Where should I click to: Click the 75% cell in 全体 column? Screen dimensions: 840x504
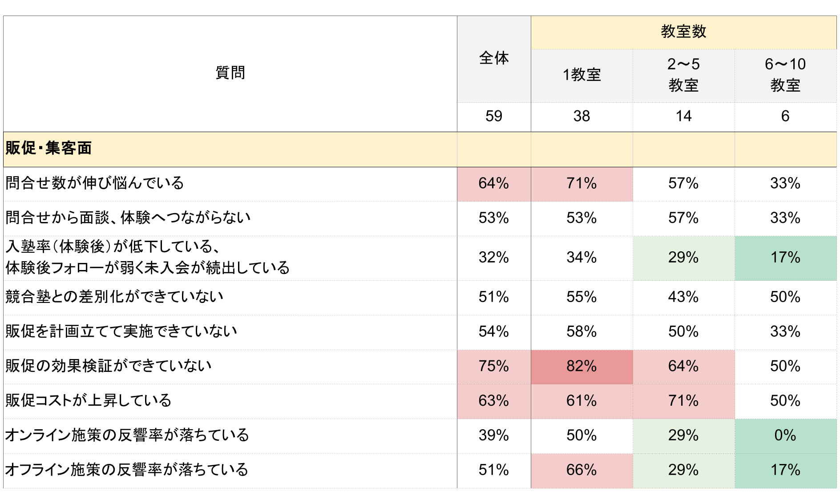494,367
